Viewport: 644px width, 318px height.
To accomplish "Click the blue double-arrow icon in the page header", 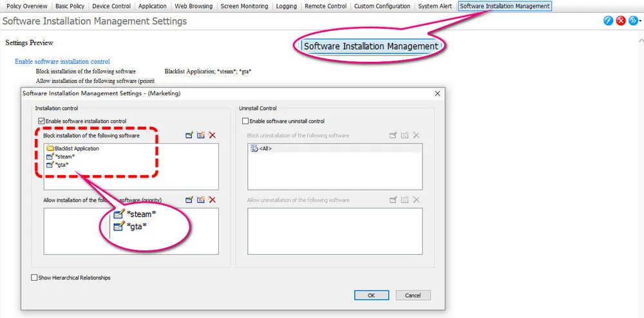I will tap(633, 21).
